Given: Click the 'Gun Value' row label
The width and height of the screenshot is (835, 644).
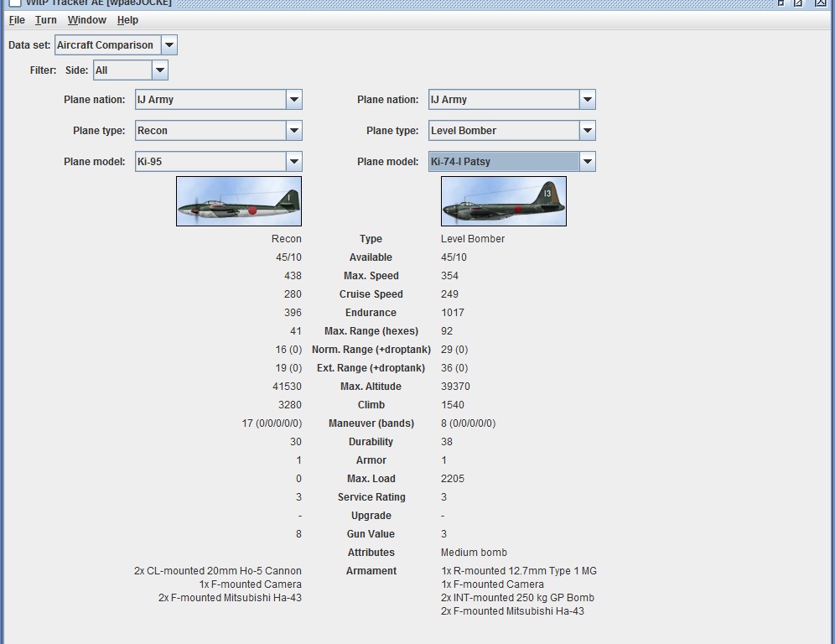Looking at the screenshot, I should 371,534.
